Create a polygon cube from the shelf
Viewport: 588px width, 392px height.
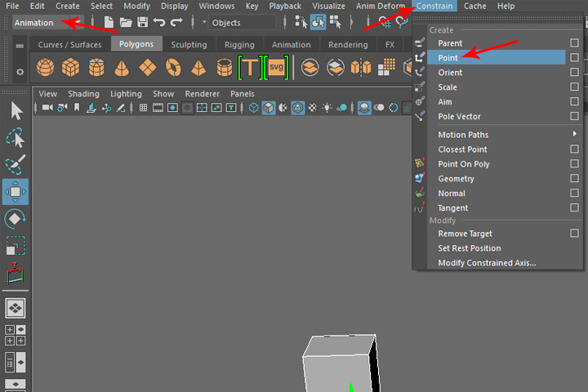click(x=71, y=67)
